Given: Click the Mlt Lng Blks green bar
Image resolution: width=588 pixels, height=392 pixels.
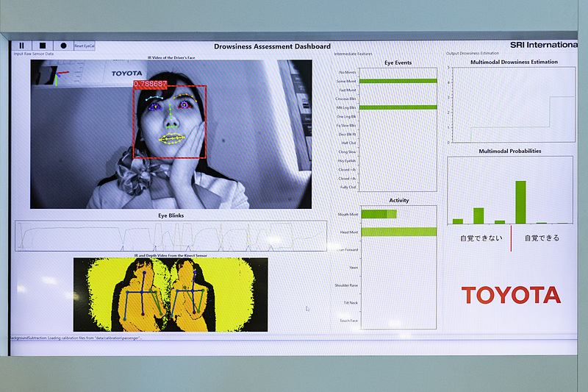Looking at the screenshot, I should (398, 107).
